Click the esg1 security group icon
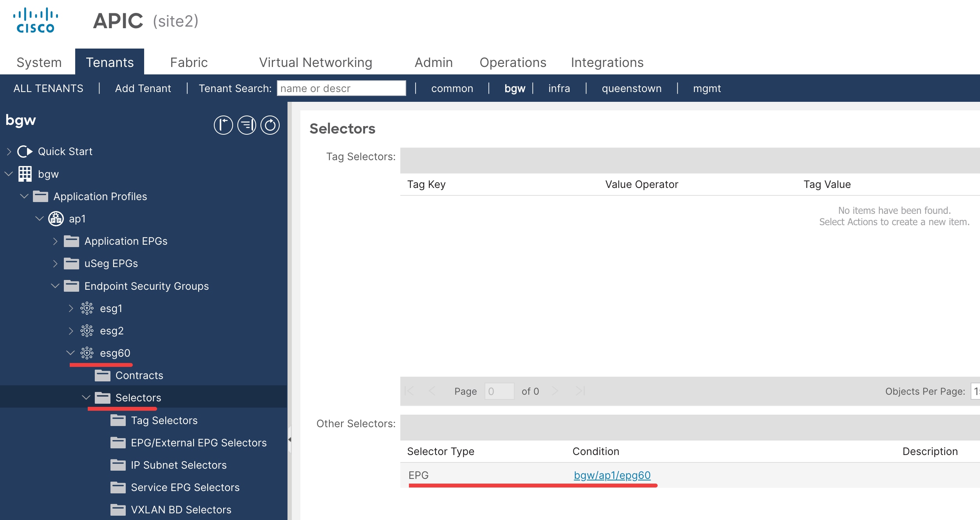This screenshot has width=980, height=520. (87, 309)
